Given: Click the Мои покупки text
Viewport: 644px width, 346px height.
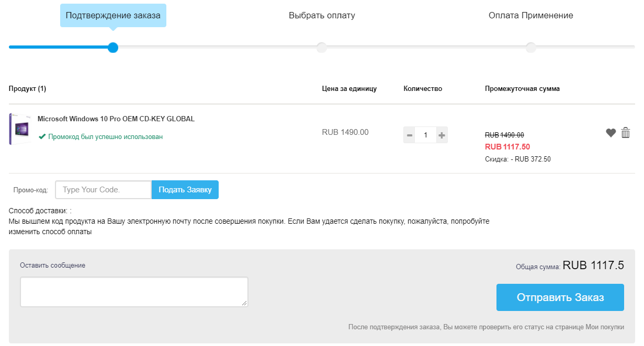Looking at the screenshot, I should [x=605, y=327].
